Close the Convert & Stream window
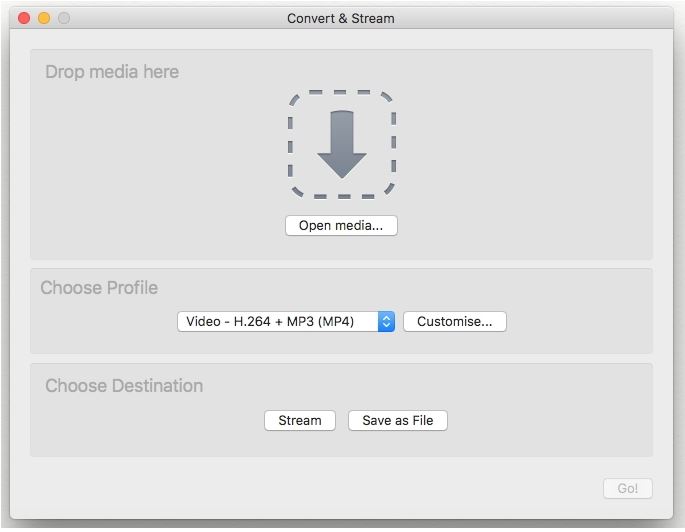The width and height of the screenshot is (685, 532). (25, 18)
